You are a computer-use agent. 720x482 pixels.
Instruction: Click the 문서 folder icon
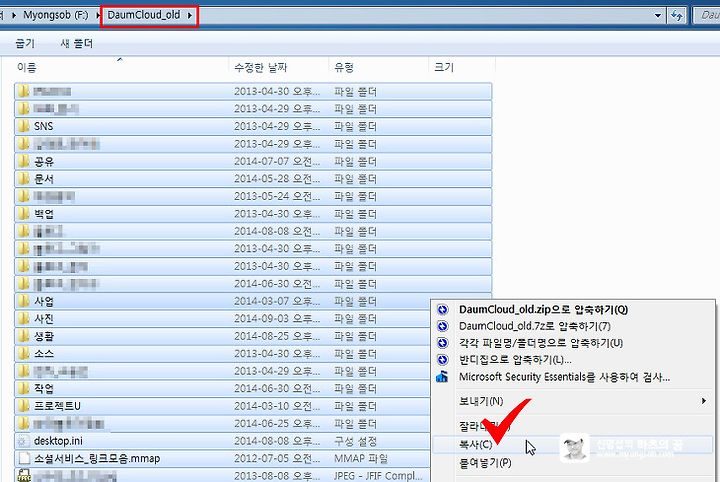click(x=23, y=179)
